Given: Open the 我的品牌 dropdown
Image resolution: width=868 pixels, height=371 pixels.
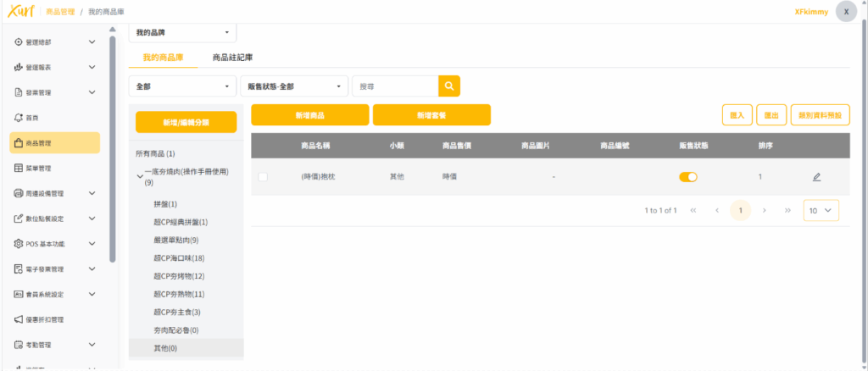Looking at the screenshot, I should (x=182, y=33).
